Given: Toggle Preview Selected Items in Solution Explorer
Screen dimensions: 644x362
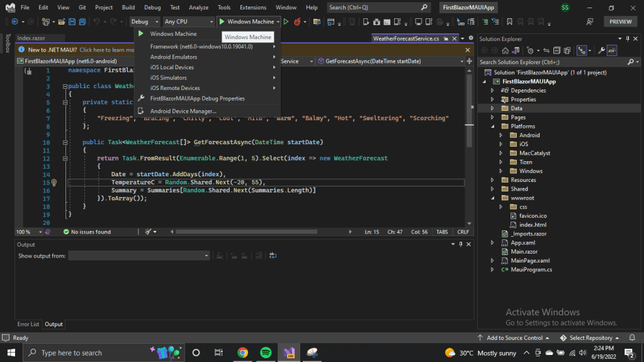Looking at the screenshot, I should 612,50.
